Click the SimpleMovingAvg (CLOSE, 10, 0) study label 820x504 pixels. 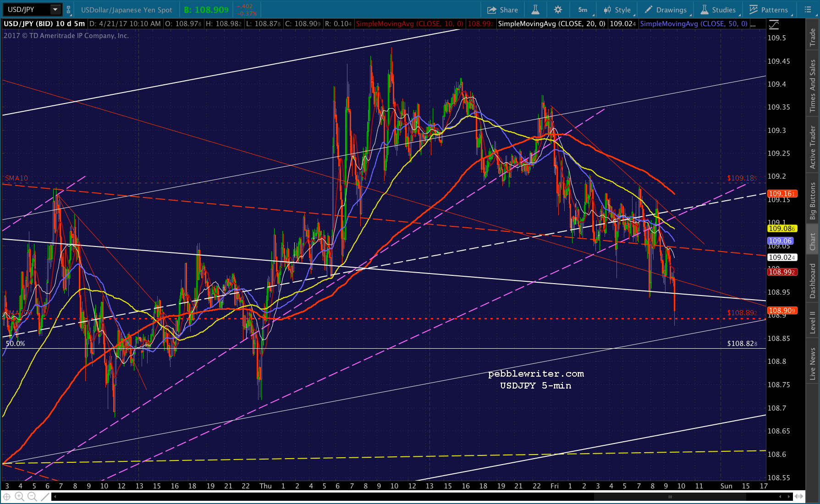click(x=410, y=24)
